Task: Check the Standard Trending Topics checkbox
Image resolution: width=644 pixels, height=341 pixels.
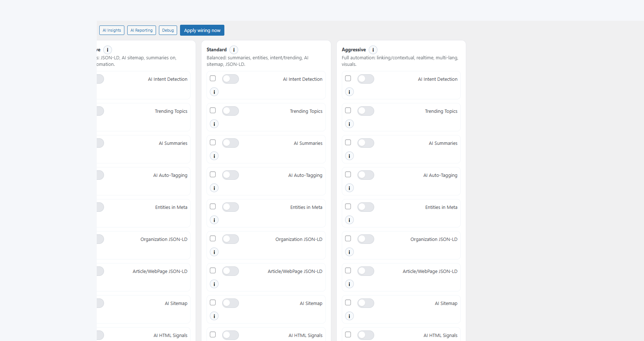Action: (213, 110)
